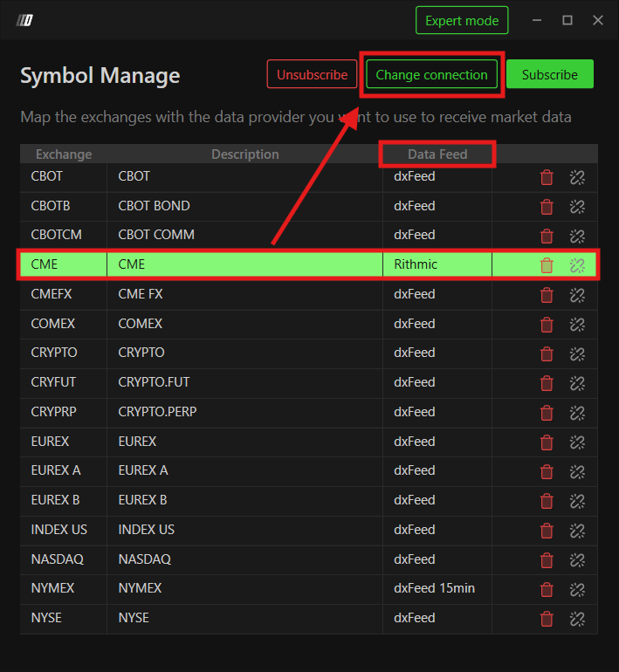Unlink the CBOTCM data feed

click(x=577, y=236)
